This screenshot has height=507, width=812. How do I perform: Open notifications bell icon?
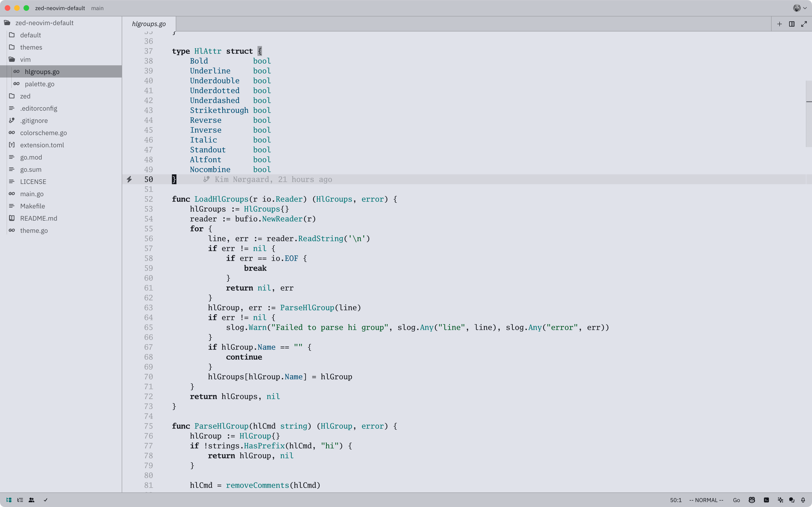click(803, 500)
